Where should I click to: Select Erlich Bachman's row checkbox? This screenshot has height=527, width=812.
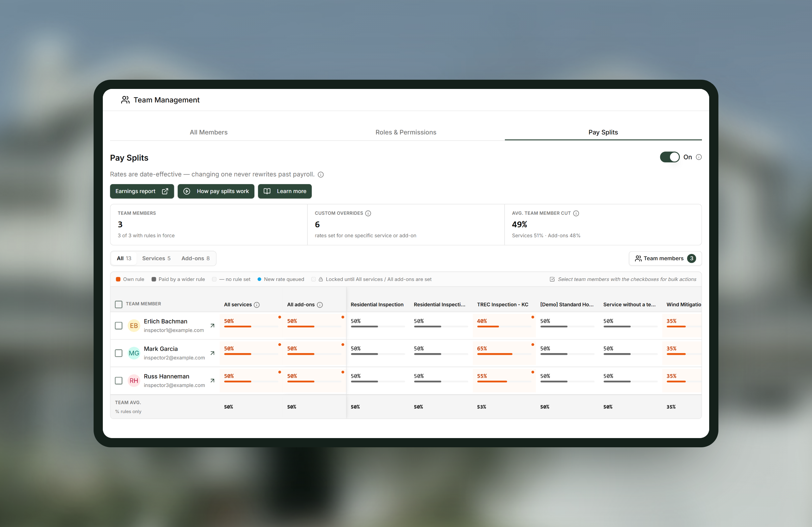118,325
